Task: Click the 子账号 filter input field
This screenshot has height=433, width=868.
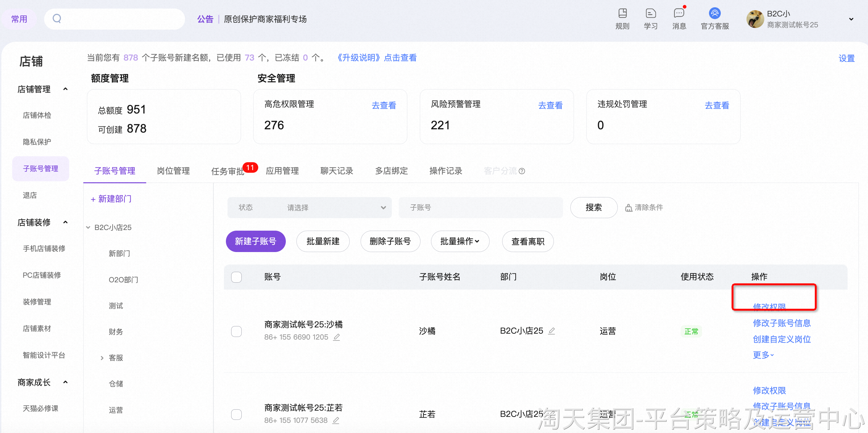Action: click(x=480, y=207)
